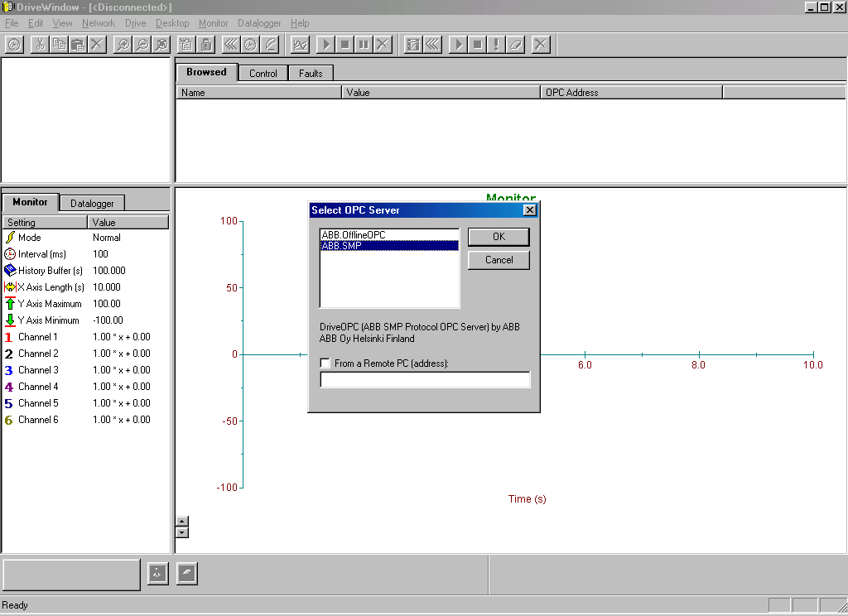
Task: Start datalogger with second play icon
Action: [x=458, y=45]
